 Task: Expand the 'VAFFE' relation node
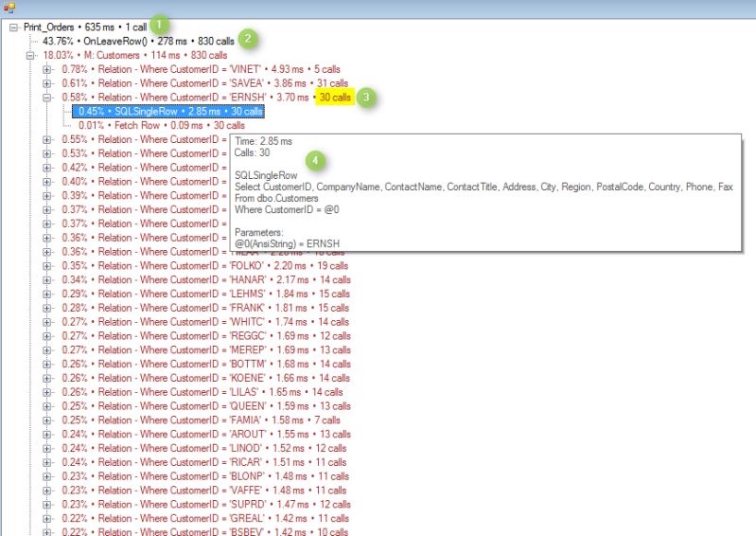pyautogui.click(x=46, y=491)
